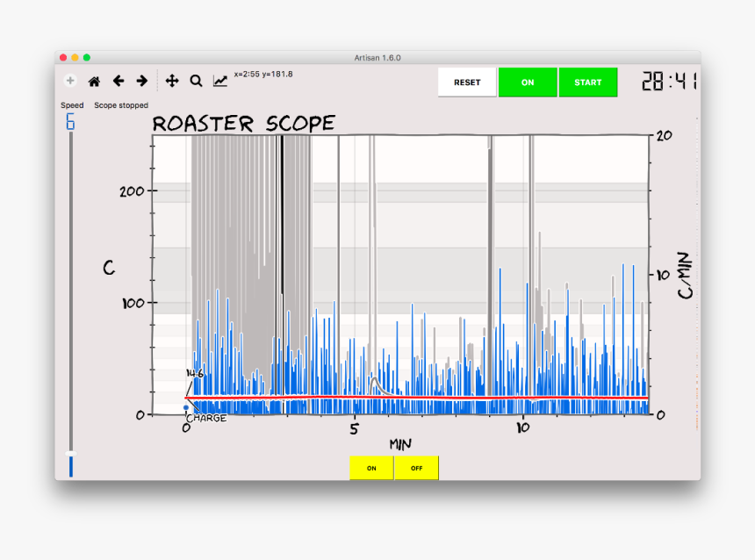Activate the Zoom magnifier tool
Viewport: 755px width, 560px height.
(x=196, y=81)
